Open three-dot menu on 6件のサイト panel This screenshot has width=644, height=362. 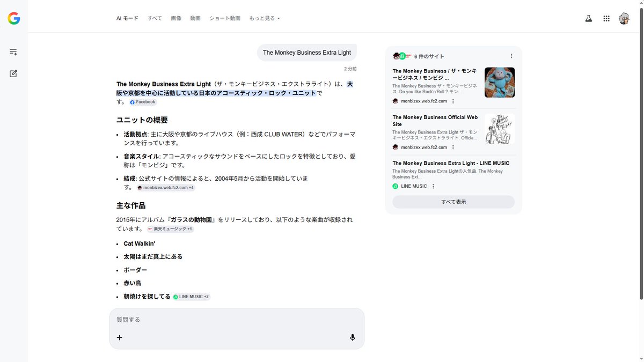[x=511, y=56]
